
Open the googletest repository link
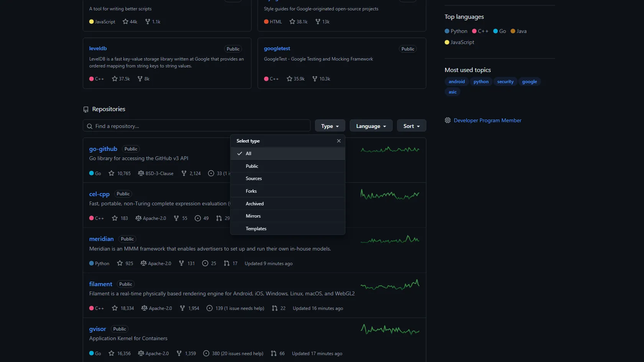[277, 48]
